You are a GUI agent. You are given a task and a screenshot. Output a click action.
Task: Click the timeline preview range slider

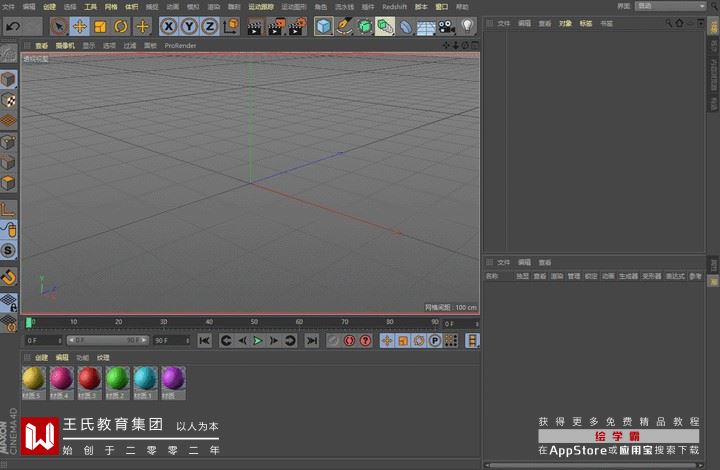pos(107,341)
